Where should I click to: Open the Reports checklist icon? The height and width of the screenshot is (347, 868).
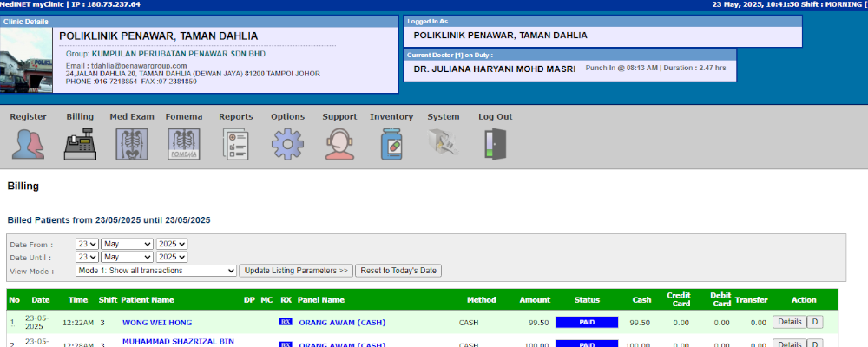click(235, 143)
